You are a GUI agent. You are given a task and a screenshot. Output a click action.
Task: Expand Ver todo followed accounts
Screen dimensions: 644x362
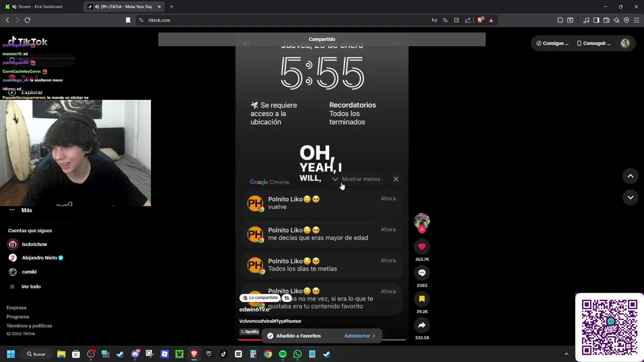point(31,287)
